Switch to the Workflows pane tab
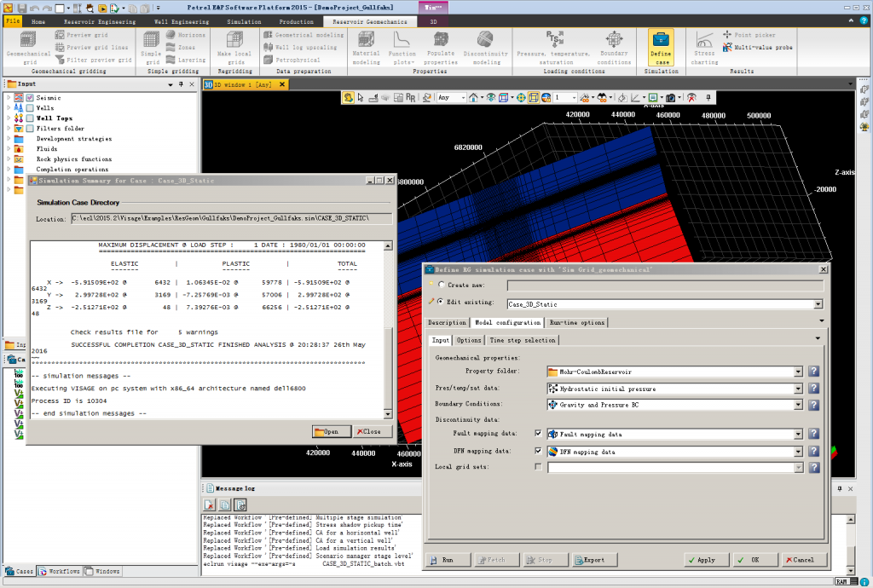Viewport: 873px width, 588px height. [61, 571]
